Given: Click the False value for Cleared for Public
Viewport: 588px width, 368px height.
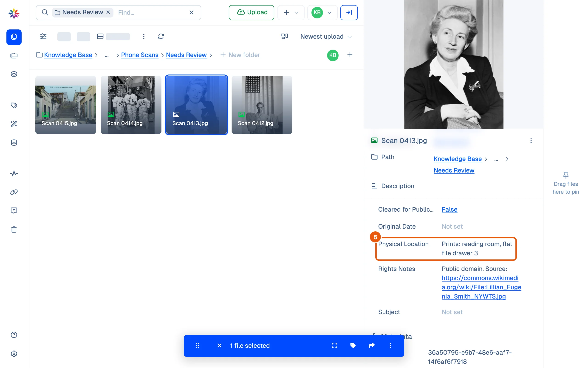Looking at the screenshot, I should click(449, 210).
